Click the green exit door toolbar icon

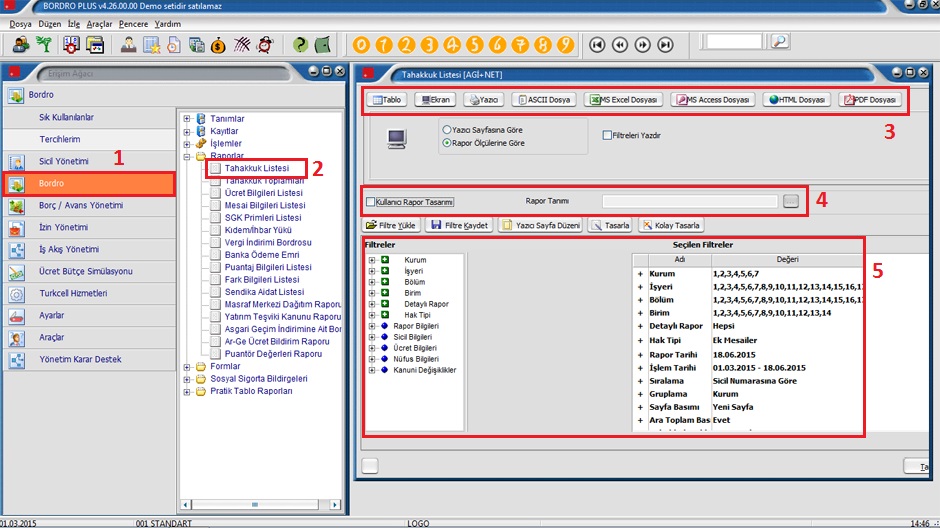323,45
